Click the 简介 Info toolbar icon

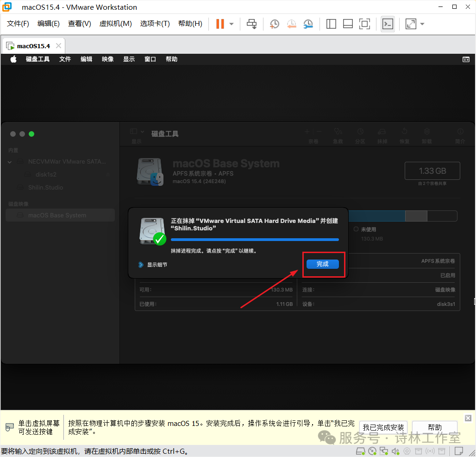(x=460, y=131)
